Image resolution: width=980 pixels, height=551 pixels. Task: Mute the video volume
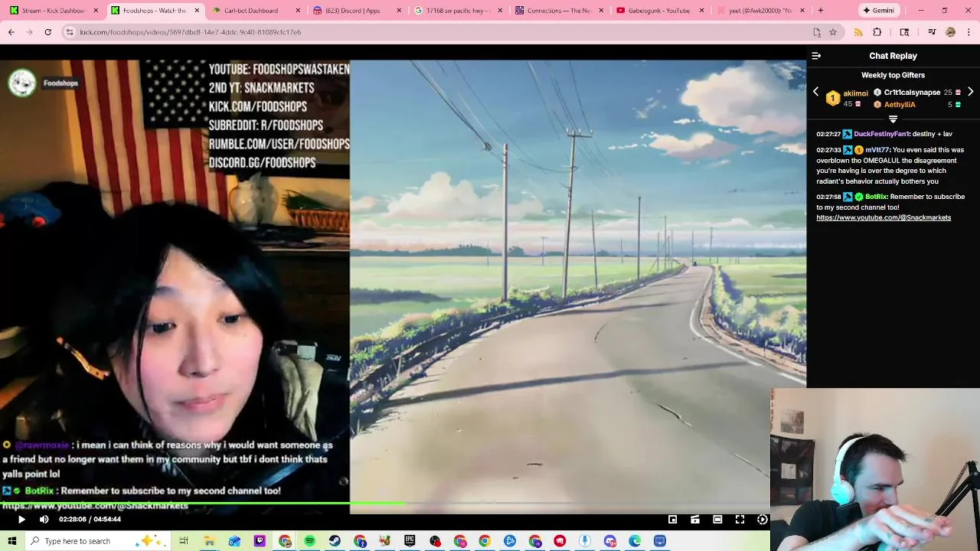tap(44, 519)
